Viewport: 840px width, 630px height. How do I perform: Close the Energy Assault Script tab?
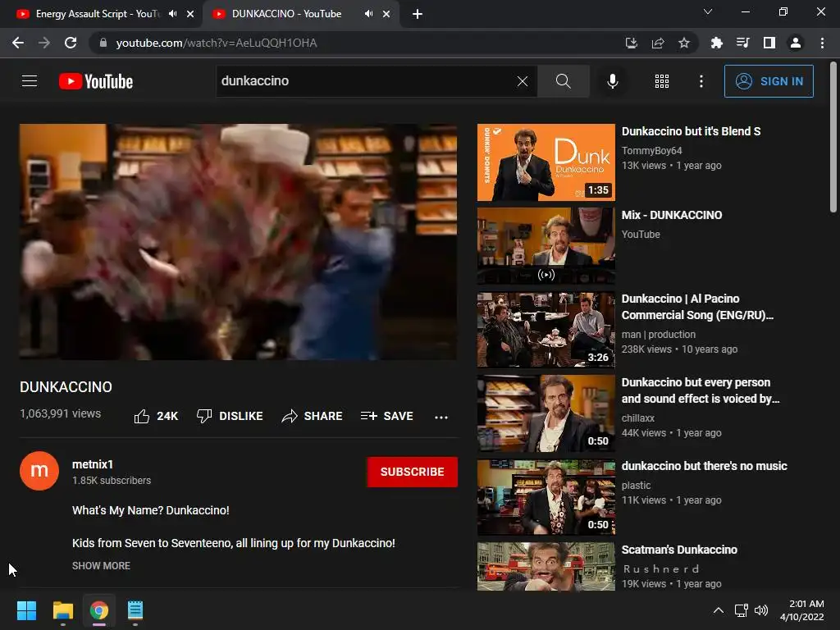(x=190, y=14)
